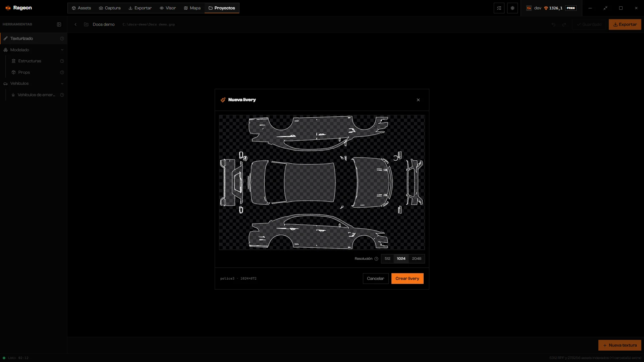Click the back arrow beside Docs demo

pos(75,24)
